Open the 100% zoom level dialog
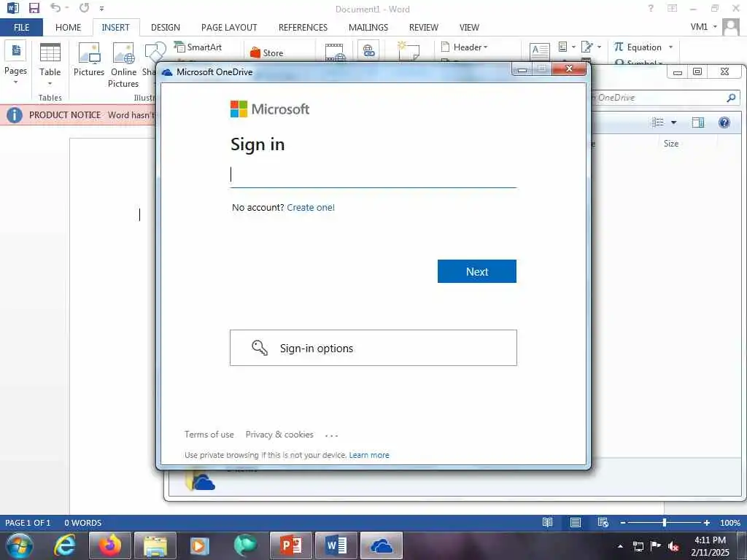Screen dimensions: 747x560 click(x=730, y=522)
